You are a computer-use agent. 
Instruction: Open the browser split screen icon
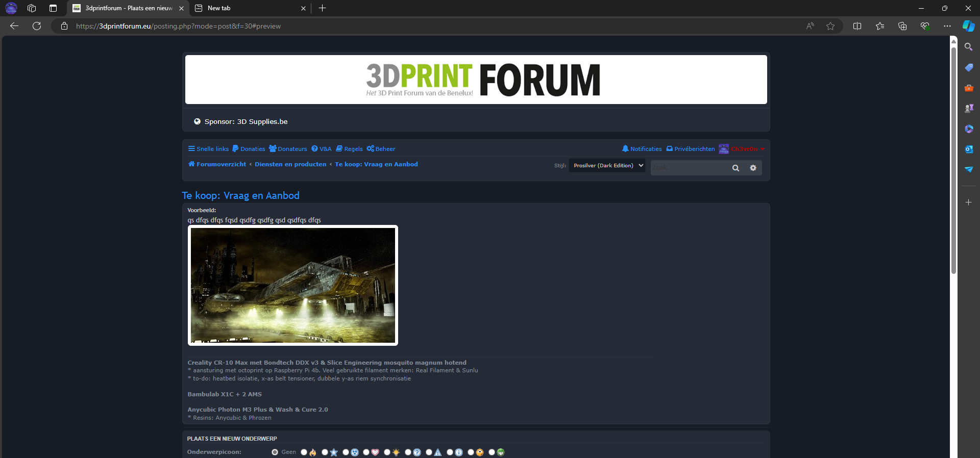[x=857, y=26]
